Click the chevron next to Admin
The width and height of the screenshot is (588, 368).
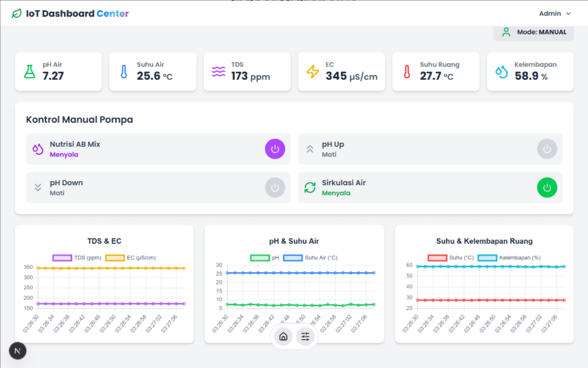point(568,13)
